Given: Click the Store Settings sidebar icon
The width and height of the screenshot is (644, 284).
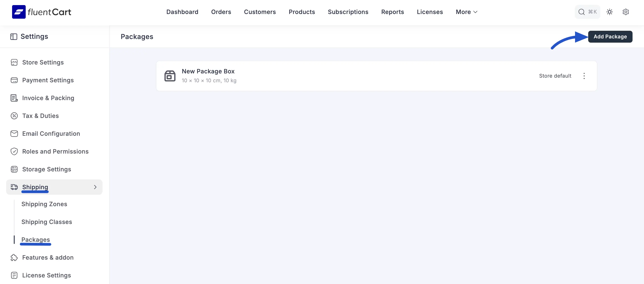Looking at the screenshot, I should coord(14,62).
